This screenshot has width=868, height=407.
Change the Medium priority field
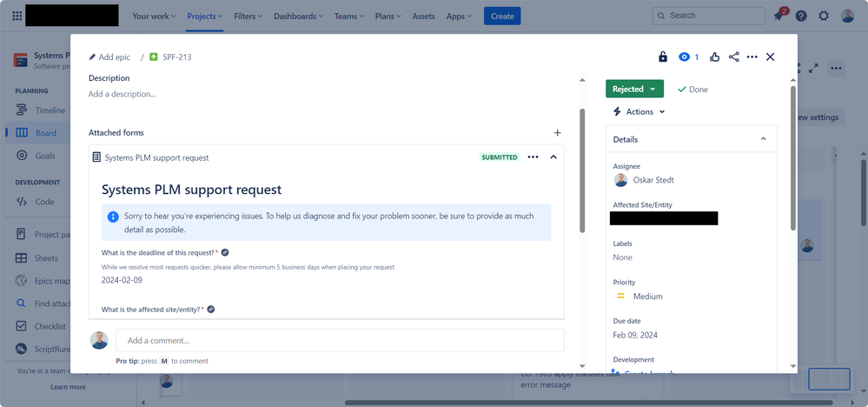click(639, 297)
